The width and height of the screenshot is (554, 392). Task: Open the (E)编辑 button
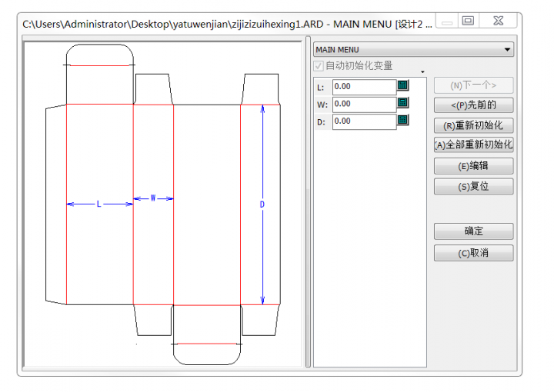[x=473, y=166]
